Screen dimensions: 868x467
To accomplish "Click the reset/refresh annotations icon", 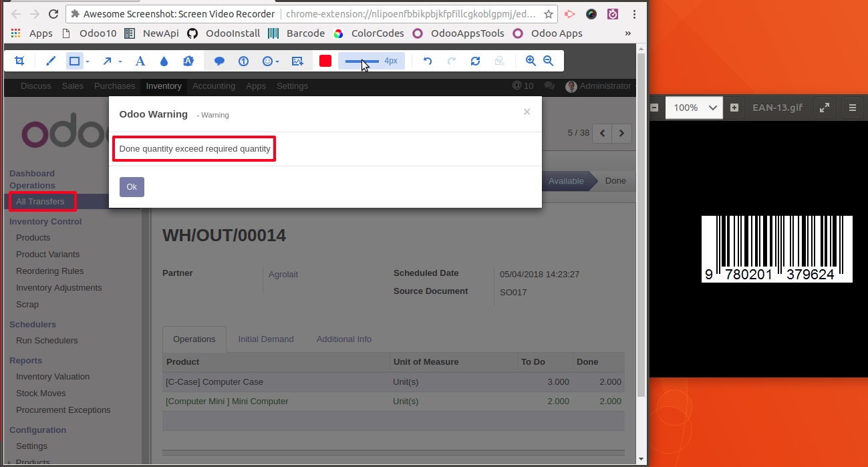I will pyautogui.click(x=475, y=61).
